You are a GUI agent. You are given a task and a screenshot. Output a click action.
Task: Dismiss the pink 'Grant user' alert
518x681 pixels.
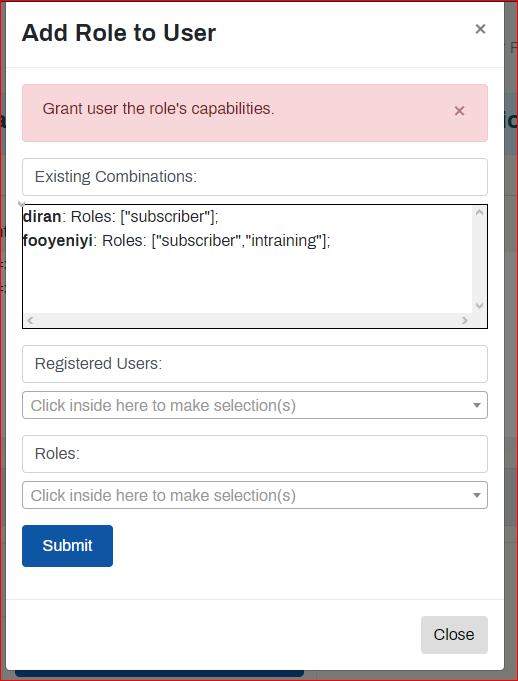(x=459, y=111)
